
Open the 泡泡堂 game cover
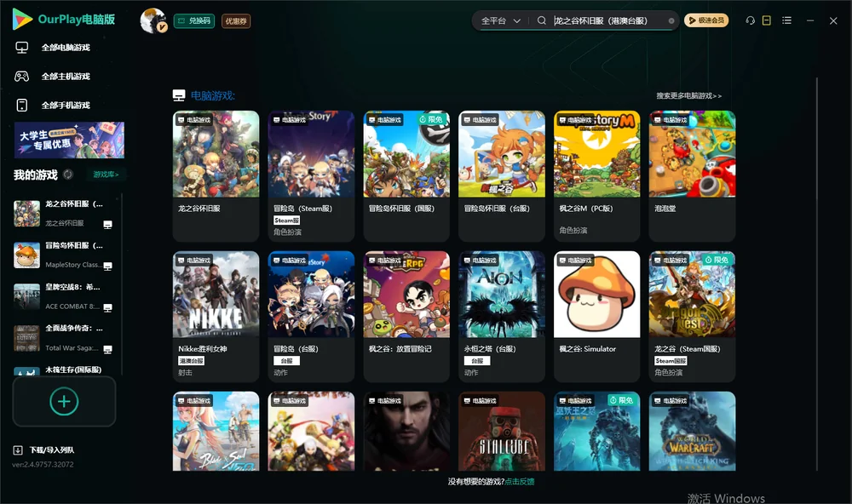692,154
